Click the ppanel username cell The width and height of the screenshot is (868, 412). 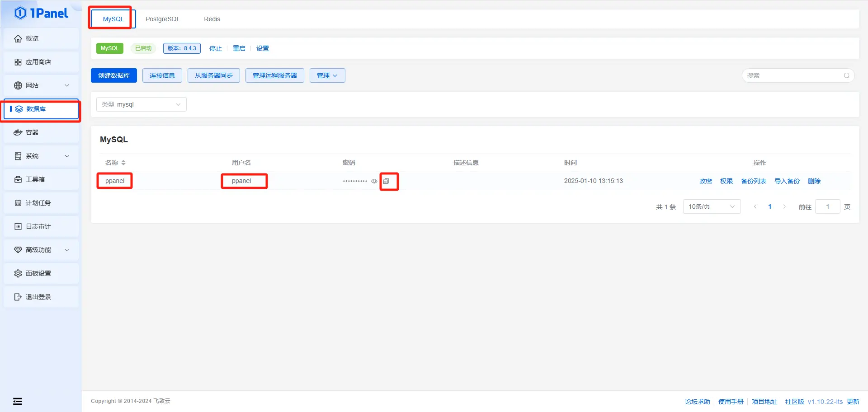pyautogui.click(x=241, y=181)
